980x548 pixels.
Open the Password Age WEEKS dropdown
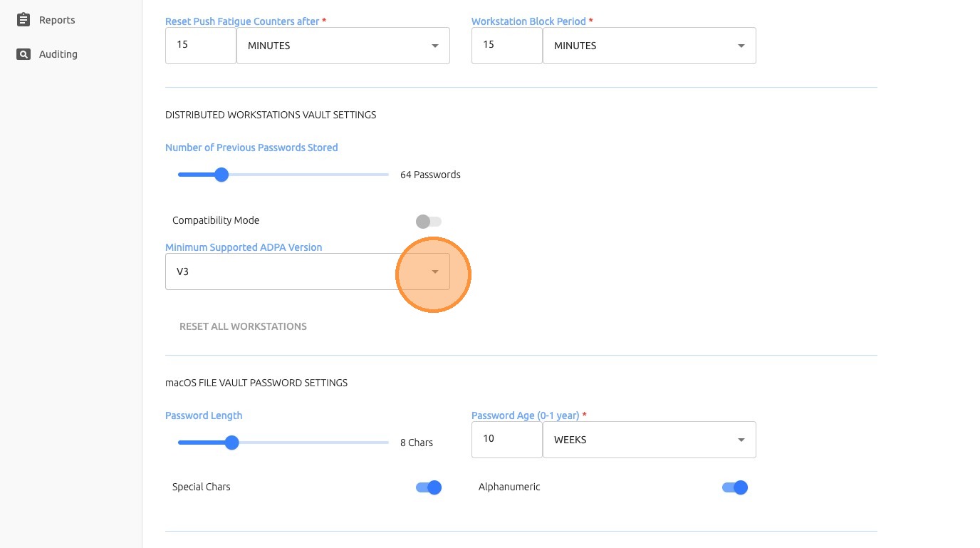point(650,440)
